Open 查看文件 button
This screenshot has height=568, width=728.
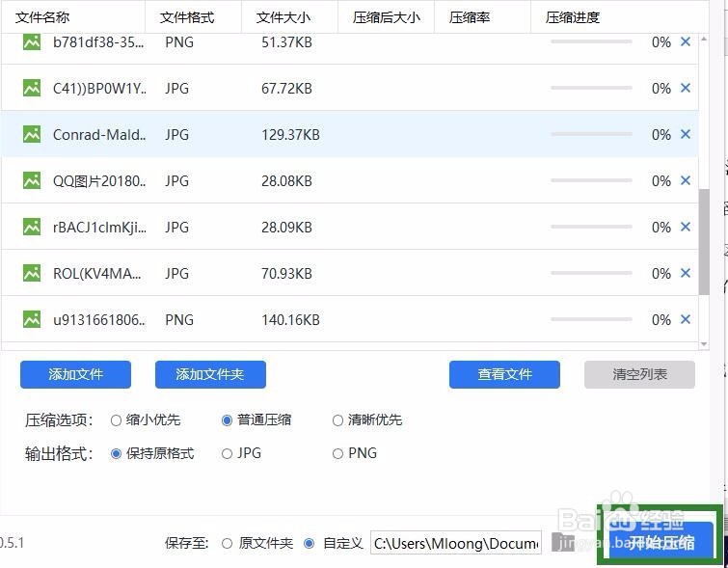click(504, 374)
